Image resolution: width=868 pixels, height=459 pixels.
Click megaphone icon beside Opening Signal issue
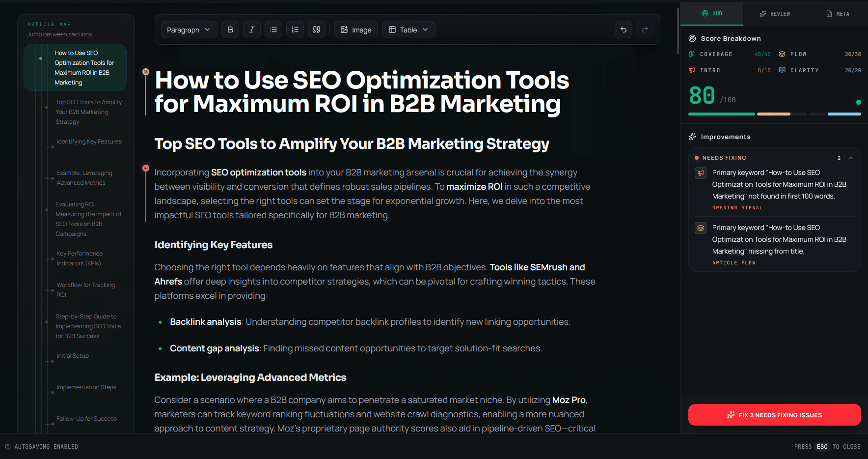pyautogui.click(x=701, y=173)
